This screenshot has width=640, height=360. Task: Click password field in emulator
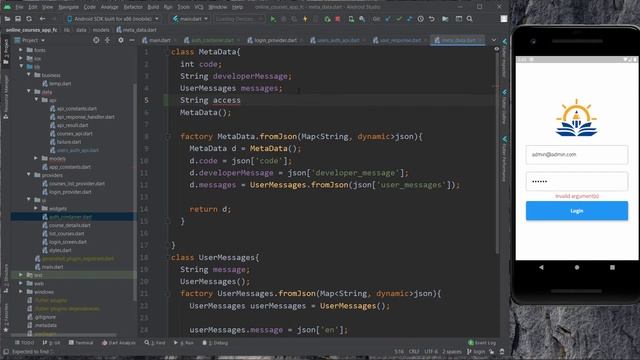point(577,181)
